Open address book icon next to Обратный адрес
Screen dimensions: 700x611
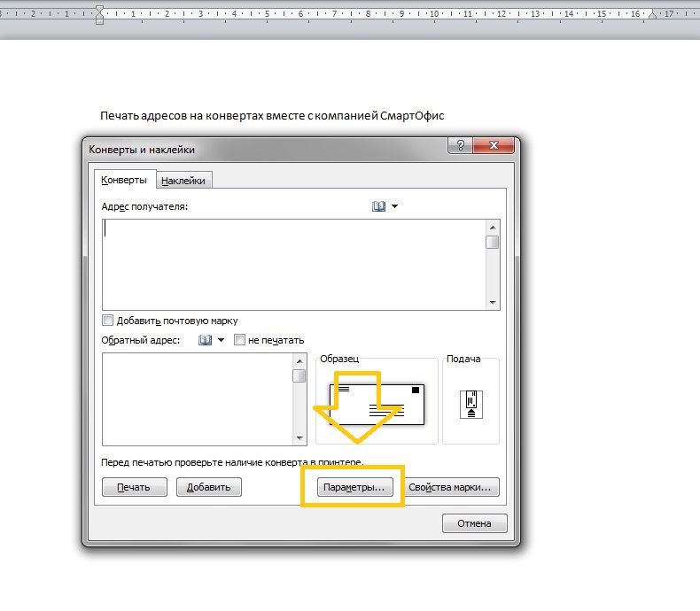pyautogui.click(x=205, y=340)
